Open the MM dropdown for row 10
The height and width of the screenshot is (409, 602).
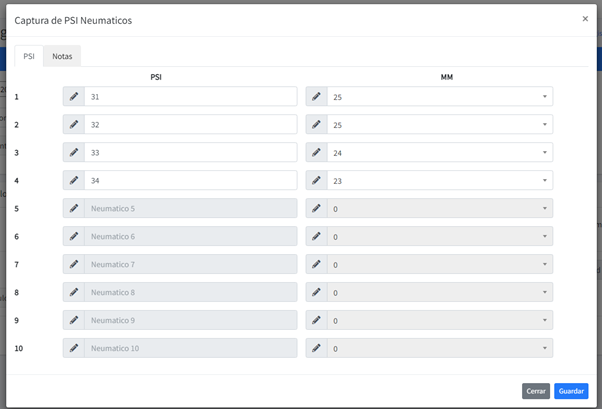[x=440, y=349]
